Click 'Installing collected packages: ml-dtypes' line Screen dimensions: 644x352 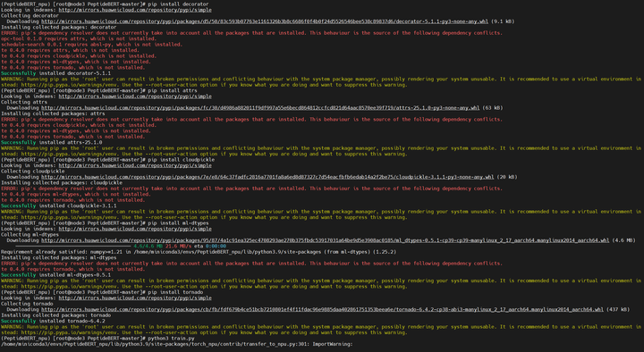59,257
